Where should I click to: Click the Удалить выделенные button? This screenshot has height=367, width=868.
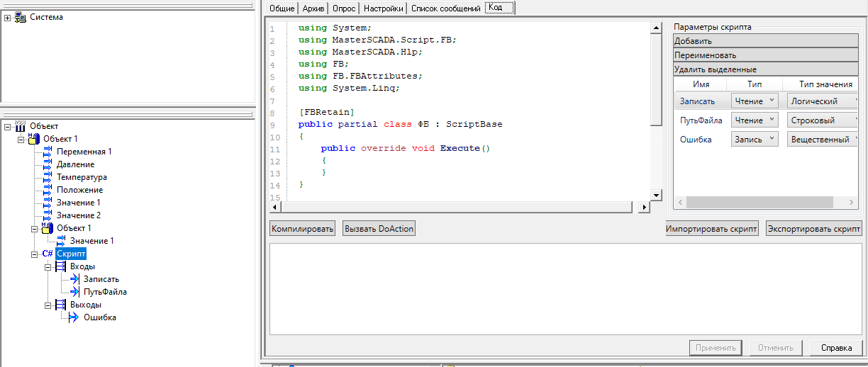click(x=766, y=69)
